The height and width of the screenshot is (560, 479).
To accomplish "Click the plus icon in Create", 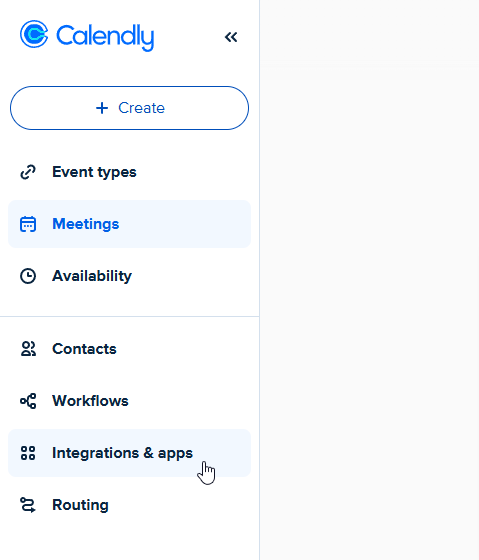I will pyautogui.click(x=102, y=108).
